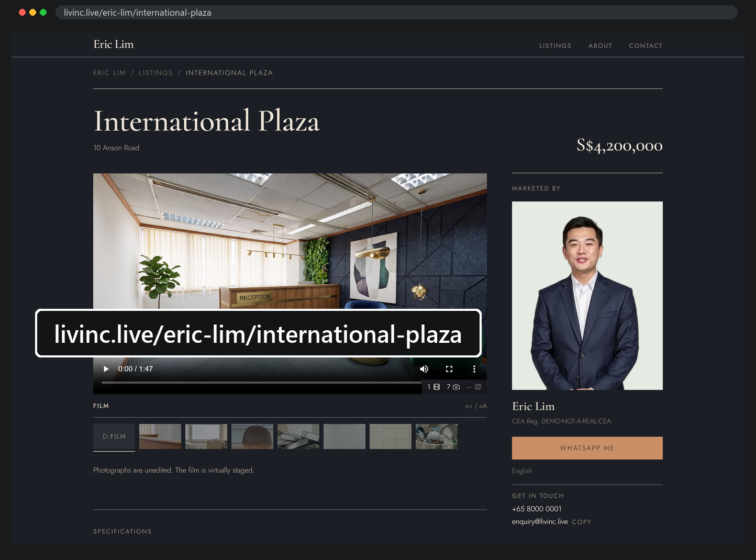Click the International Plaza title heading
756x560 pixels.
[206, 121]
